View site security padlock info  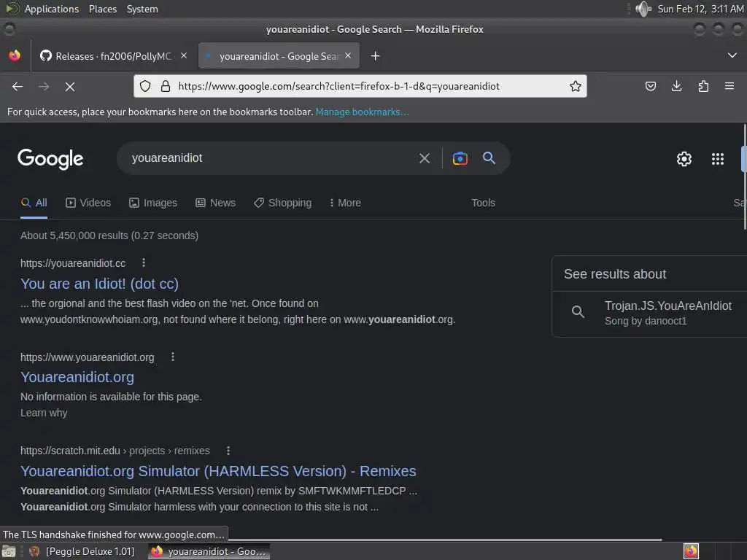[166, 86]
